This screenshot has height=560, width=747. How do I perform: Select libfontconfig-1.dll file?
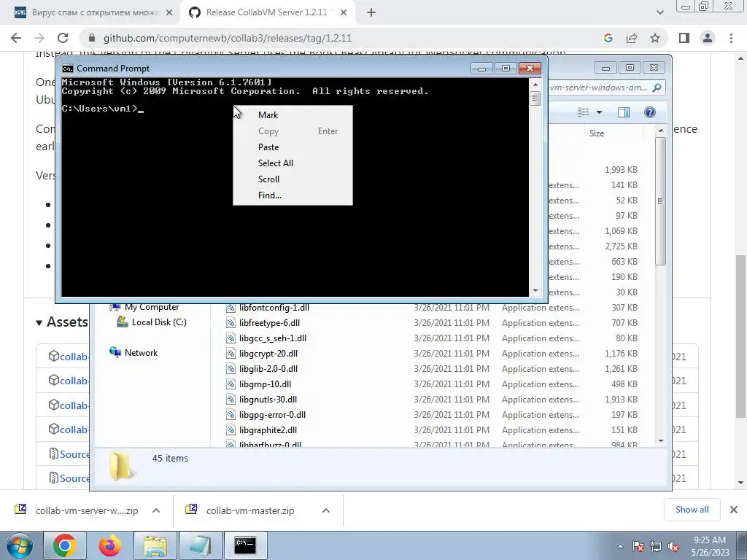coord(274,308)
